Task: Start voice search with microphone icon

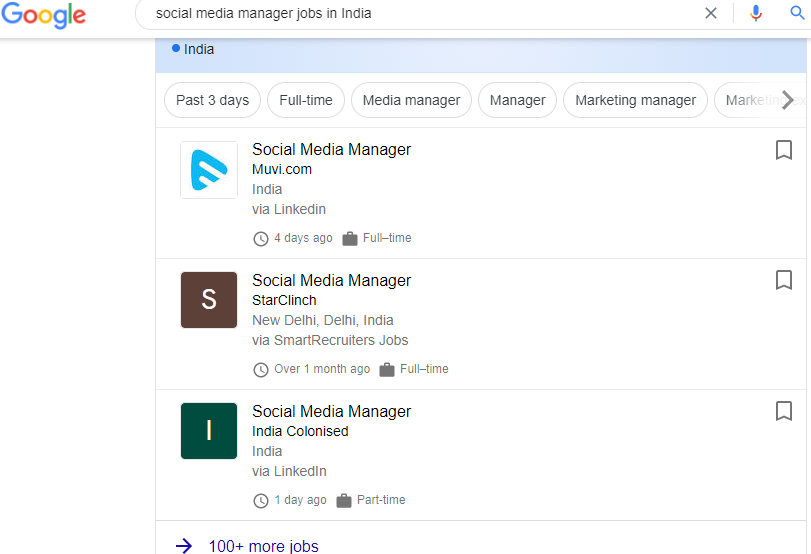Action: coord(756,14)
